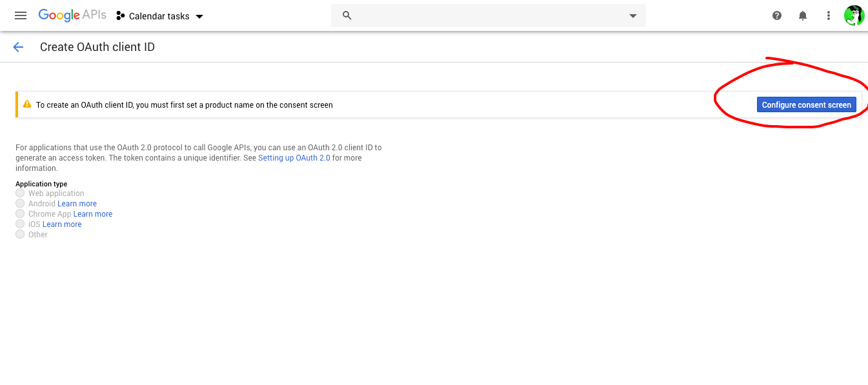Click the Google APIs logo
The height and width of the screenshot is (385, 868).
(72, 15)
